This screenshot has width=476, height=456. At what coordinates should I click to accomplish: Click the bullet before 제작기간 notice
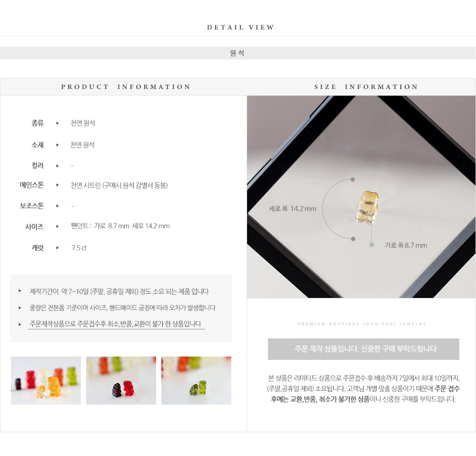(x=20, y=291)
